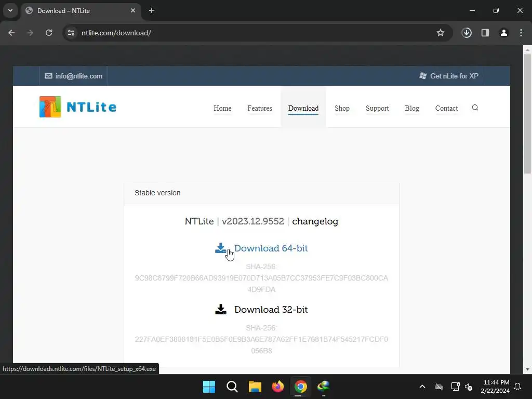The width and height of the screenshot is (532, 399).
Task: Click the OneDrive cloud tray icon
Action: (x=439, y=387)
